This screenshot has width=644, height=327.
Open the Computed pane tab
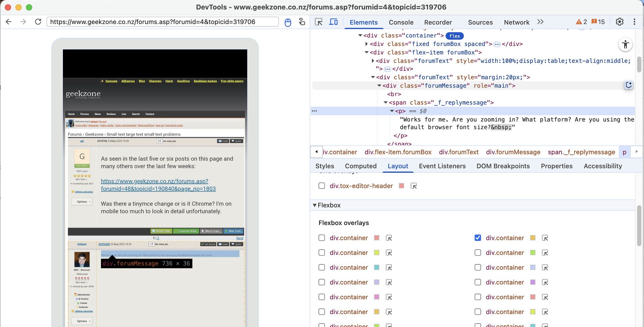(x=361, y=166)
